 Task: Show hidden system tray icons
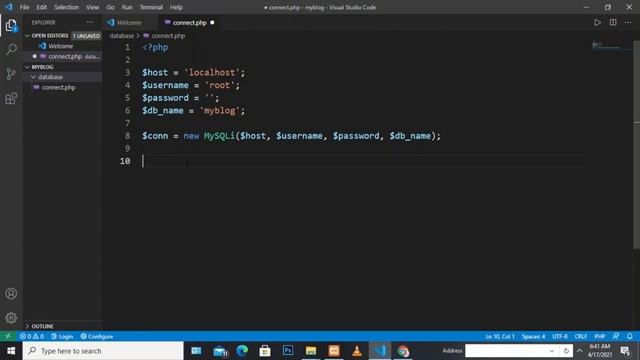579,351
